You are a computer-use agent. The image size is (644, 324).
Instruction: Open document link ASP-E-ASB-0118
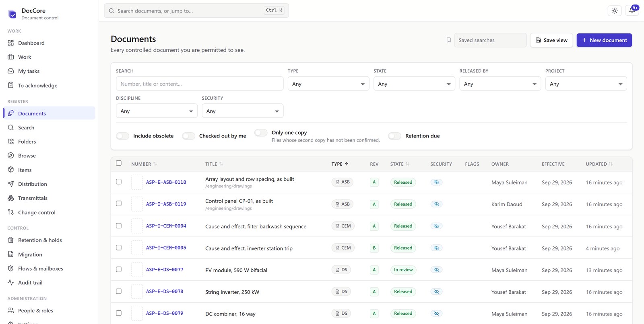[166, 182]
